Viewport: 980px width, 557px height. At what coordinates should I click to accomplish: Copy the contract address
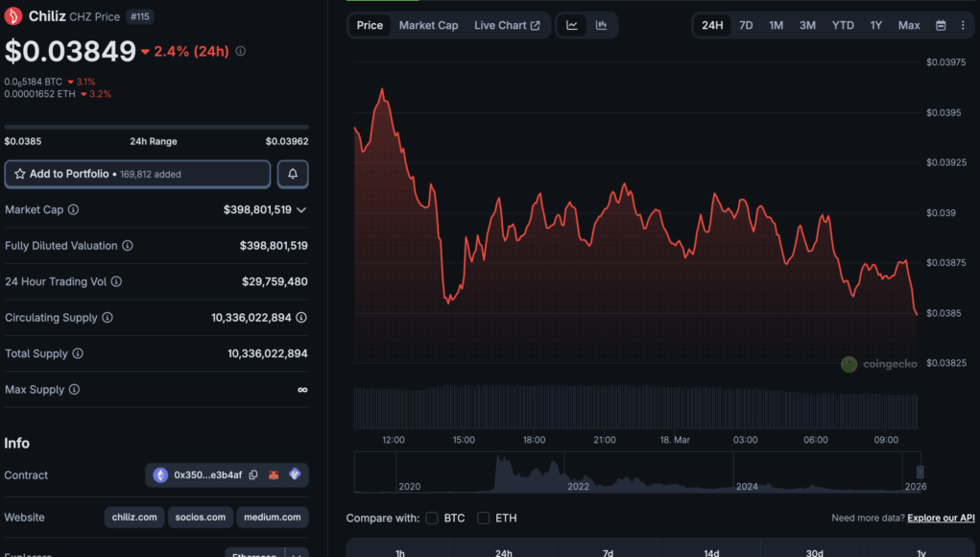253,475
